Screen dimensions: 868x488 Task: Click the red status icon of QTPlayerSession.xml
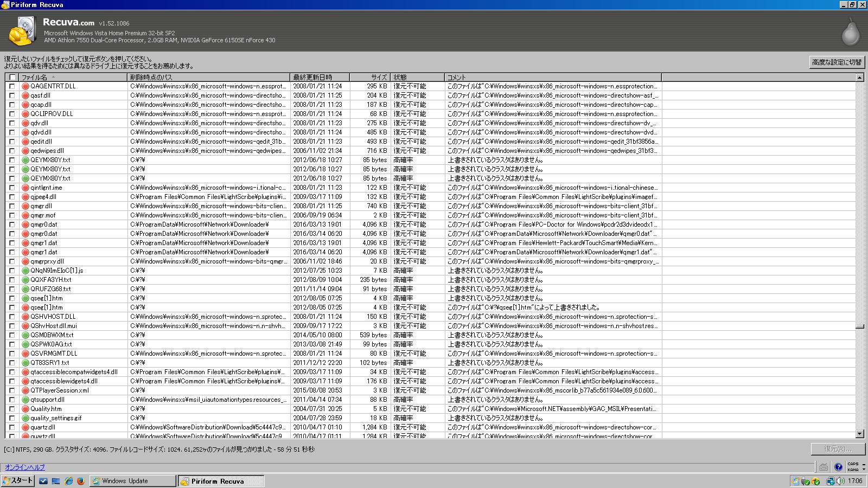(25, 390)
